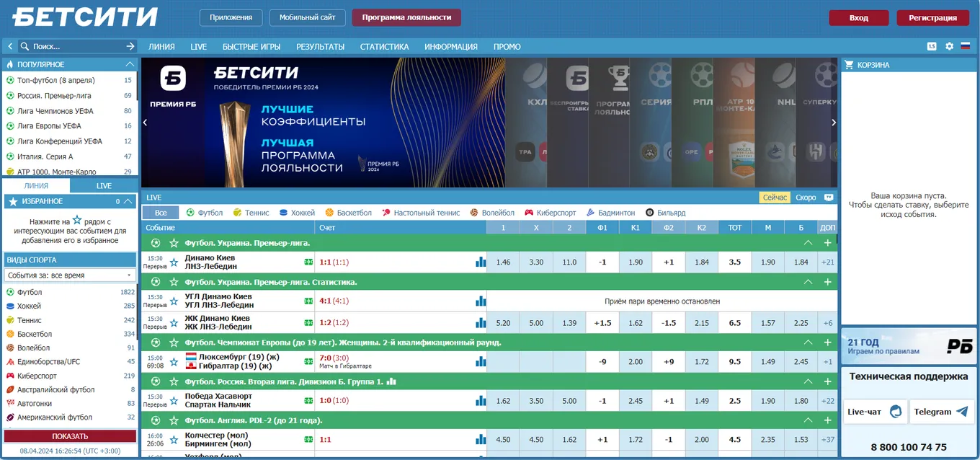980x460 pixels.
Task: Open the Программа лояльности page
Action: [406, 17]
